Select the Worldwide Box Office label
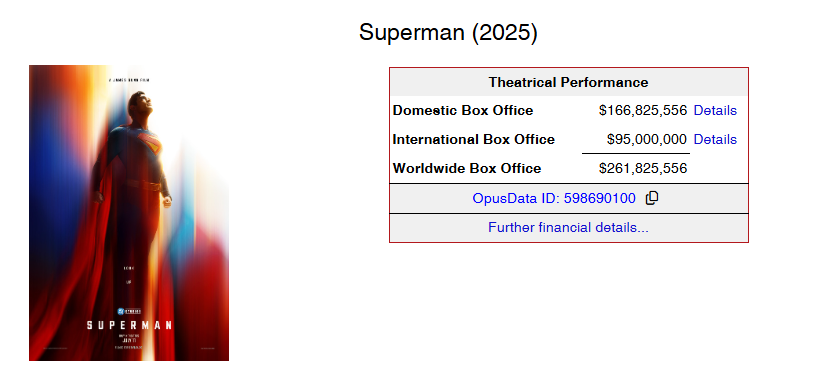The width and height of the screenshot is (839, 375). 467,169
